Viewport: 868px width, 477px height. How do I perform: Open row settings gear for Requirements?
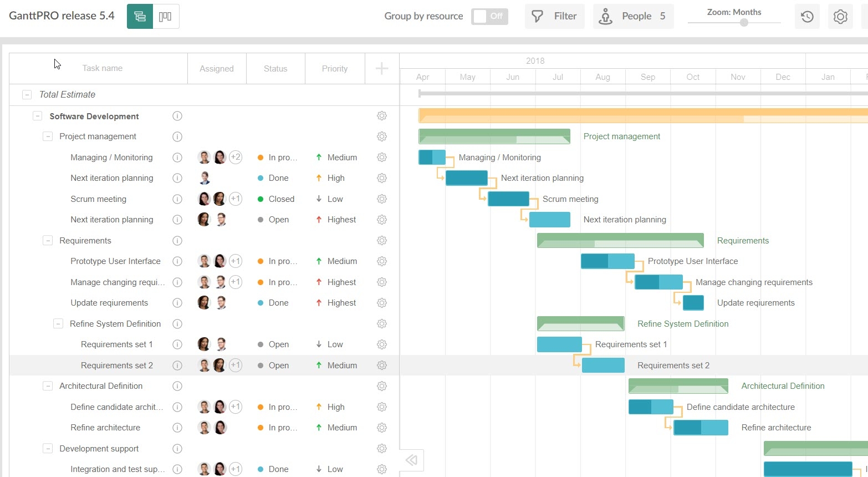pos(382,241)
